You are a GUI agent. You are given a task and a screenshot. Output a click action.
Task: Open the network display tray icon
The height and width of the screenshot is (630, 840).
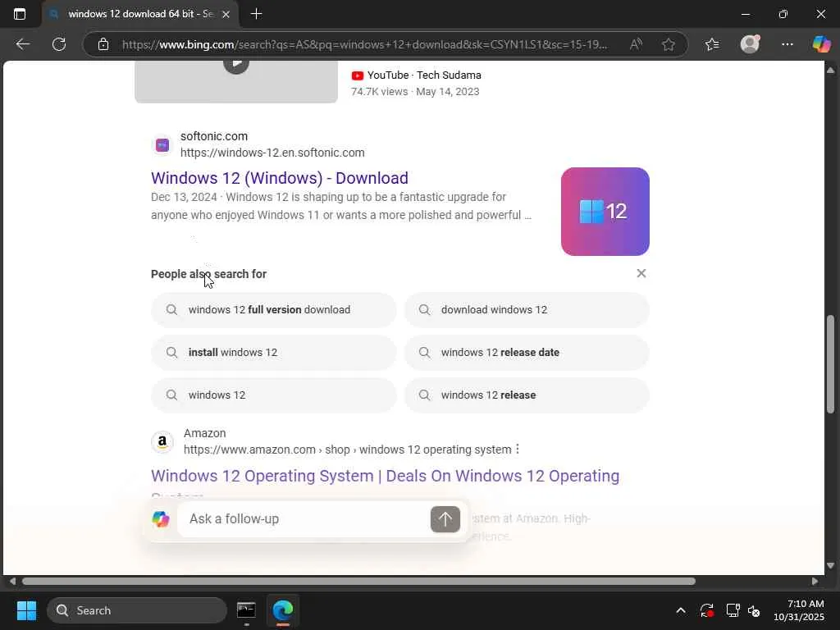click(x=733, y=610)
